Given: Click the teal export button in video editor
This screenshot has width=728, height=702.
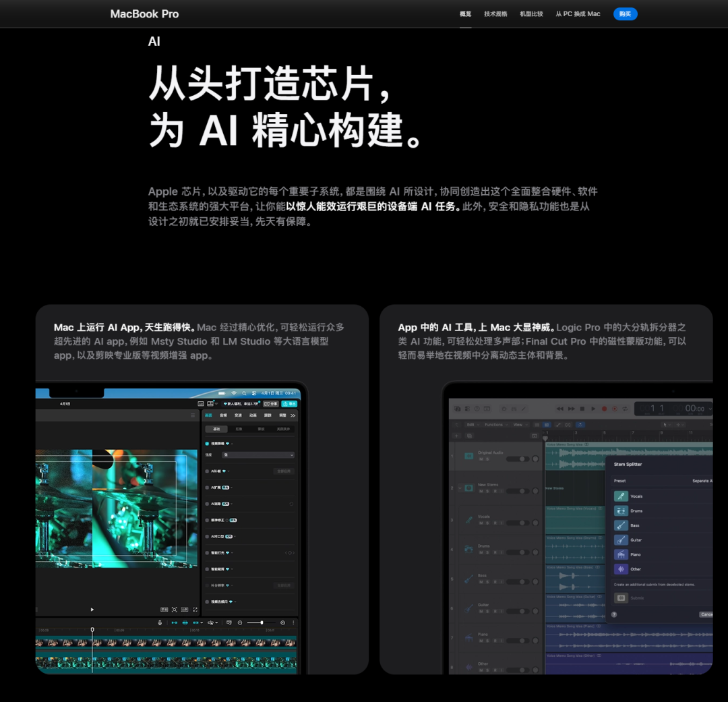Looking at the screenshot, I should pyautogui.click(x=289, y=404).
